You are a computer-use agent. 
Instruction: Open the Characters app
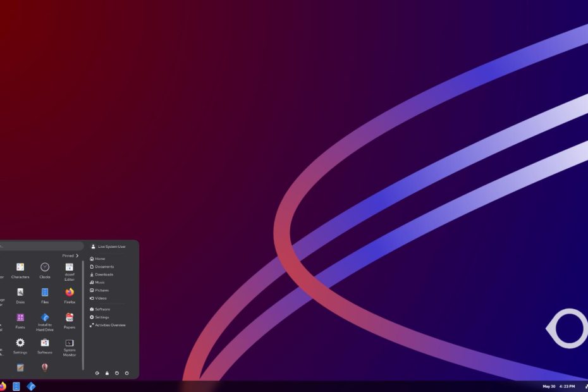pos(20,271)
